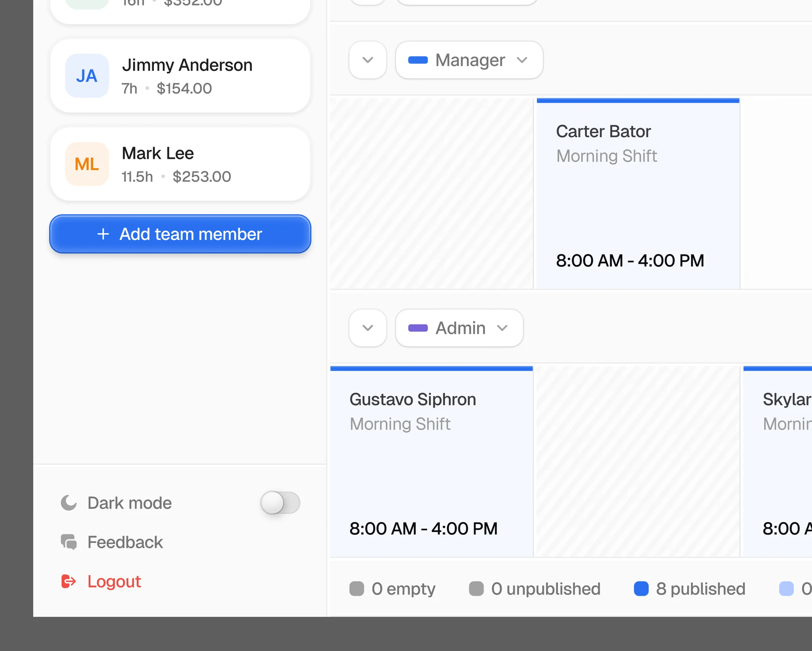Select the empty striped slot in the Admin row
This screenshot has height=651, width=812.
(638, 461)
